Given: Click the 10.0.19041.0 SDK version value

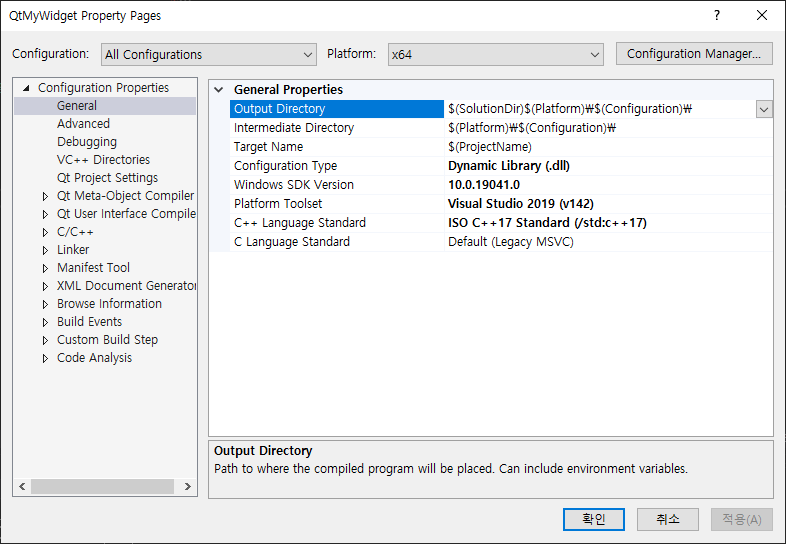Looking at the screenshot, I should click(x=484, y=185).
